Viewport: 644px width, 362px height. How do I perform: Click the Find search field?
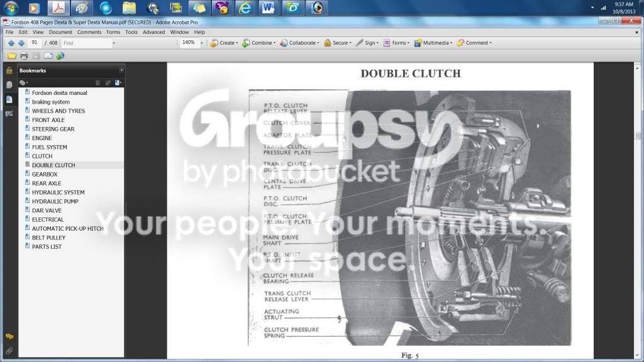click(x=86, y=43)
